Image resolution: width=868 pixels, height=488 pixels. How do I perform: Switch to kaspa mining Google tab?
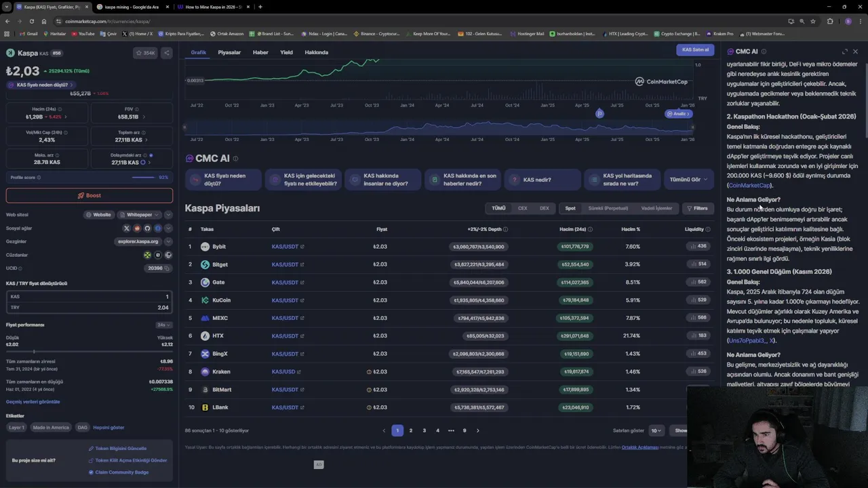(132, 7)
